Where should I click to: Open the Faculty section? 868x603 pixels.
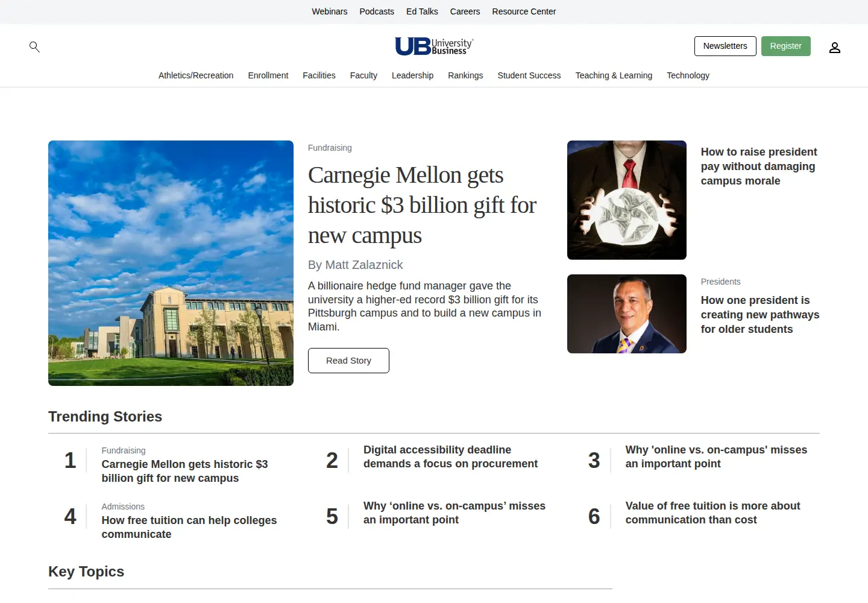pyautogui.click(x=363, y=75)
